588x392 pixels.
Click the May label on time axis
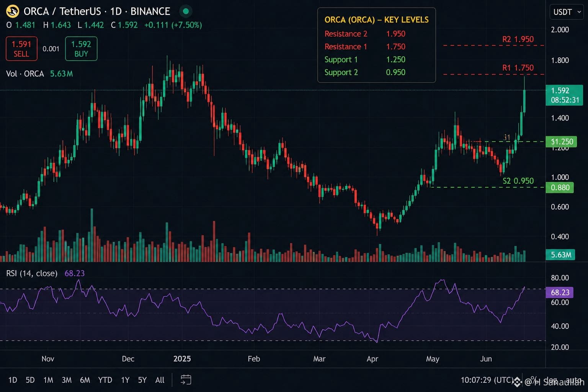click(x=433, y=359)
